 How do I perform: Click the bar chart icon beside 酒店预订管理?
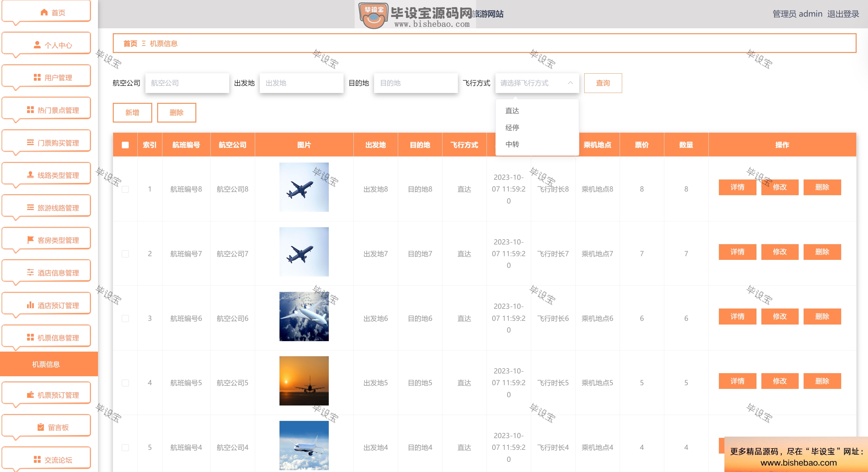(30, 305)
